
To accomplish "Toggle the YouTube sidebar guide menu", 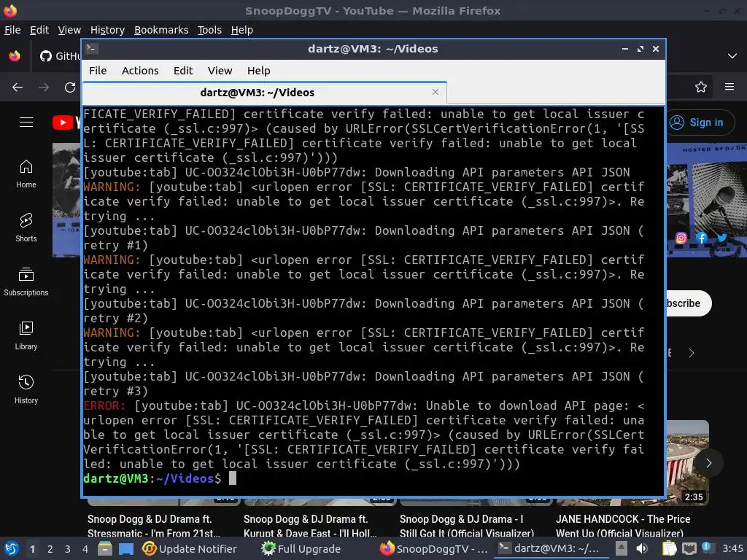I will (x=26, y=122).
